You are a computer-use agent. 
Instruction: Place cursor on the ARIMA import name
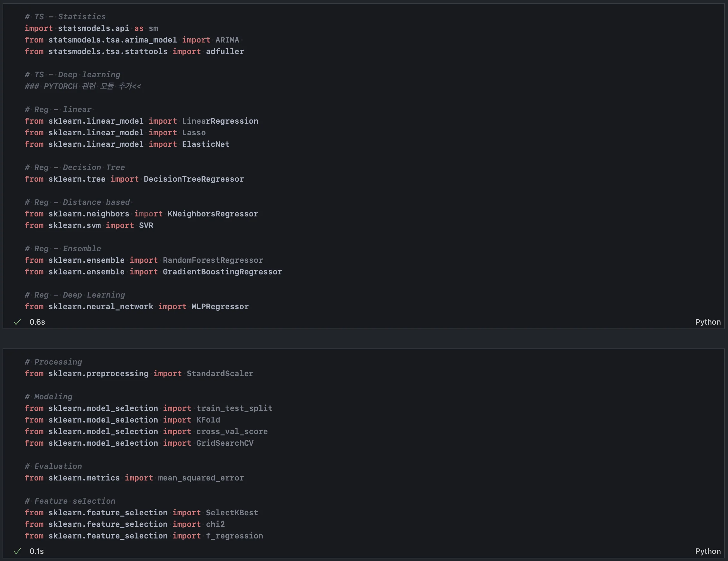click(227, 40)
